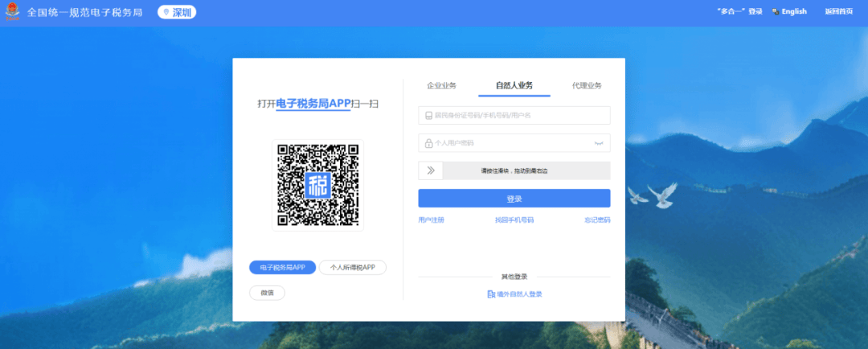The height and width of the screenshot is (349, 868).
Task: Click the slider double-arrow handle
Action: point(431,170)
